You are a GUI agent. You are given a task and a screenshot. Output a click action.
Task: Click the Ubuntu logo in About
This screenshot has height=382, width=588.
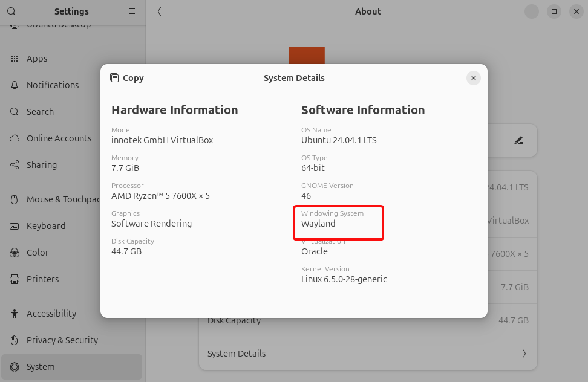(x=307, y=56)
